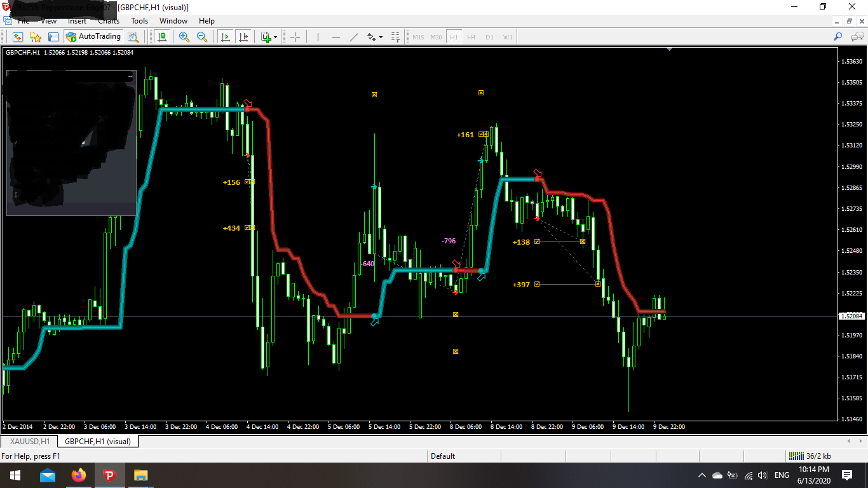Click the 36/2 kb traffic indicator
The image size is (868, 488).
(x=818, y=456)
